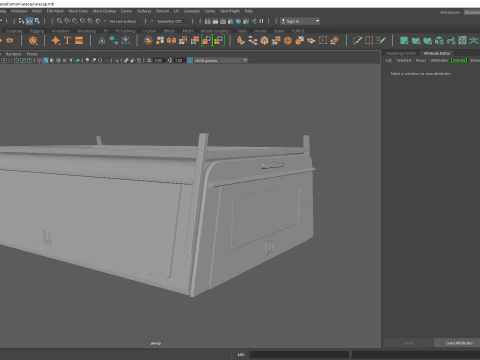Open the green-highlighted Display menu
480x360 pixels.
pos(459,60)
